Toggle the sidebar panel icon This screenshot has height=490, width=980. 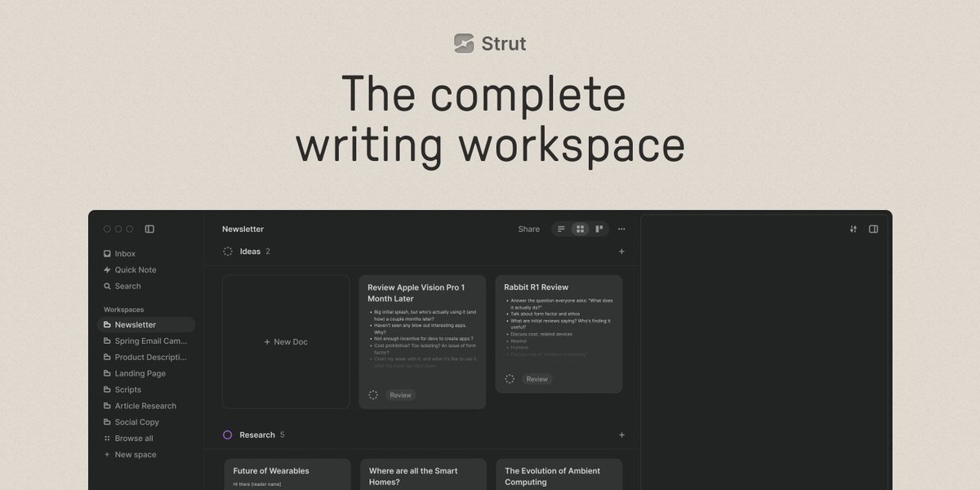(149, 229)
